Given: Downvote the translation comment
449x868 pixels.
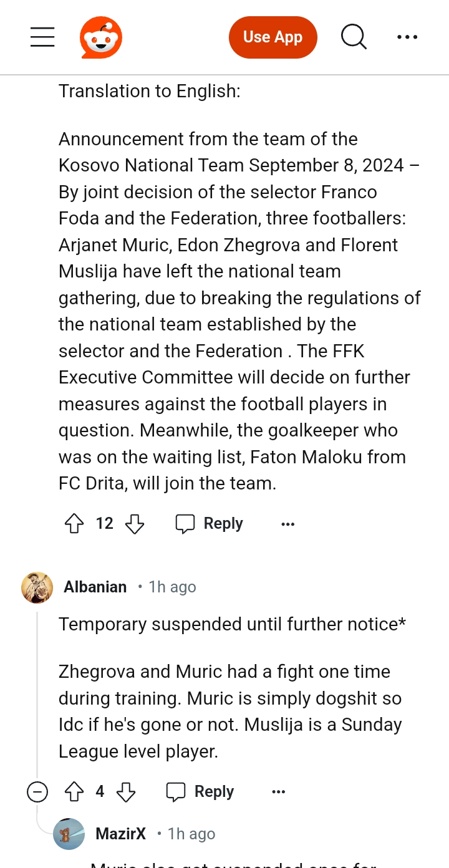Looking at the screenshot, I should [135, 524].
